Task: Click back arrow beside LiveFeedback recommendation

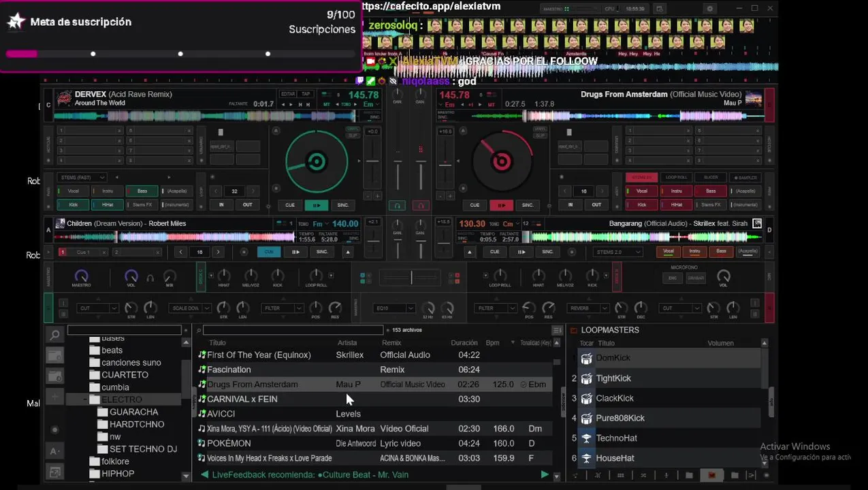Action: [204, 474]
